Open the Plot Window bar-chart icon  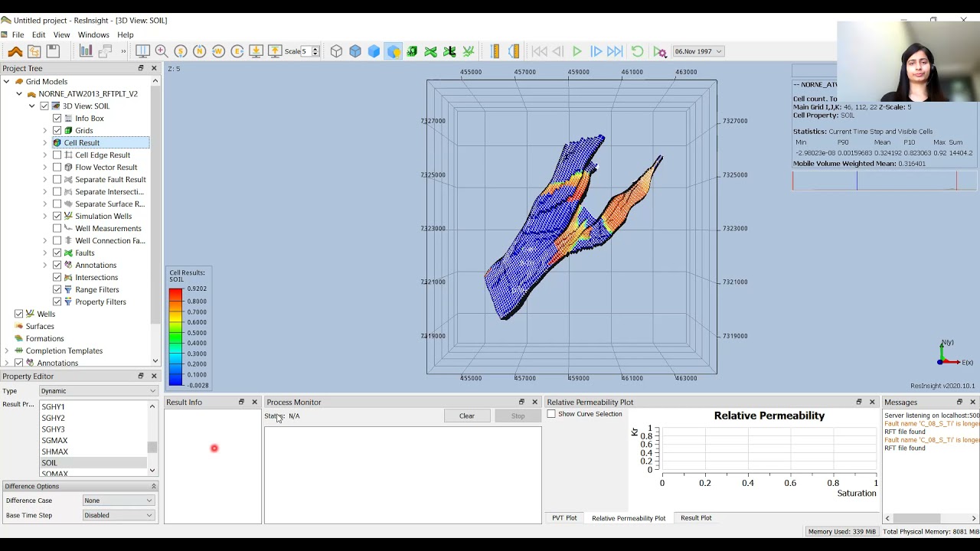[x=86, y=51]
